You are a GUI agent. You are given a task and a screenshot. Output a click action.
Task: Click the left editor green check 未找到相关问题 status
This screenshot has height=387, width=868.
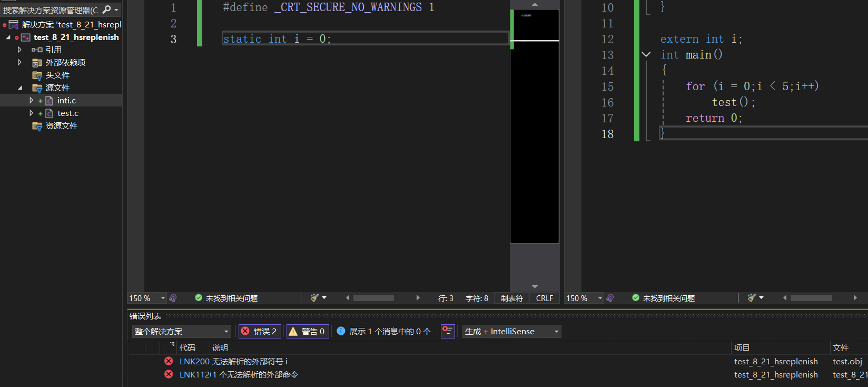click(x=226, y=298)
